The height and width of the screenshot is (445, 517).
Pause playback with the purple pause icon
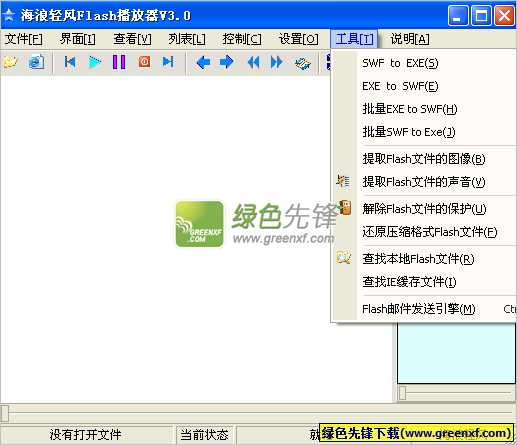coord(119,62)
